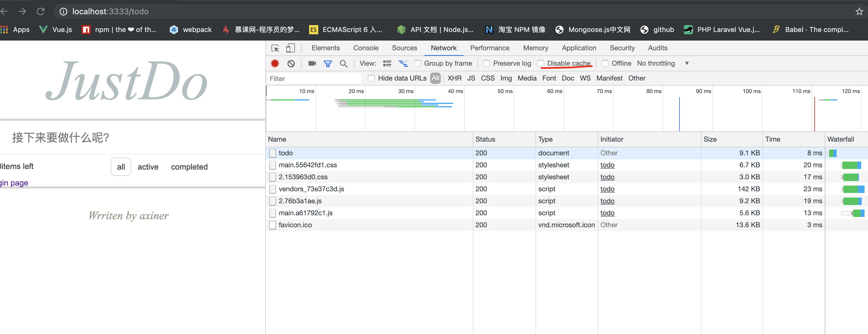
Task: Open network search with magnifier icon
Action: 343,63
